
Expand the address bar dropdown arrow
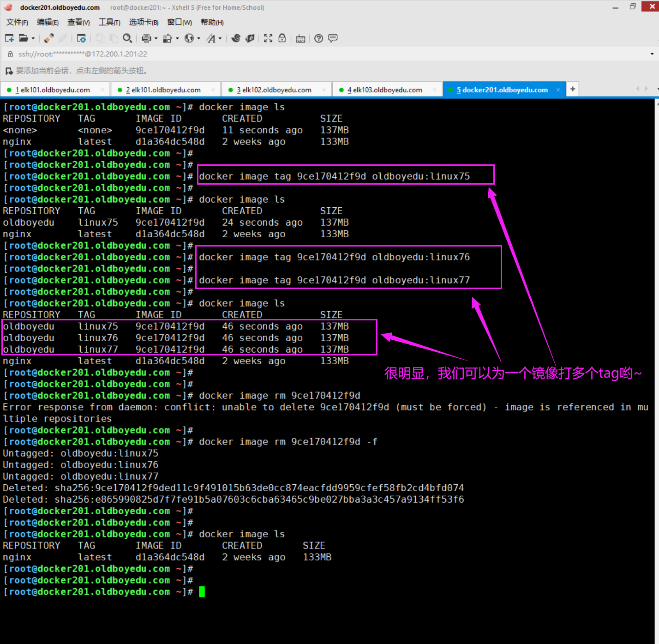pos(652,54)
